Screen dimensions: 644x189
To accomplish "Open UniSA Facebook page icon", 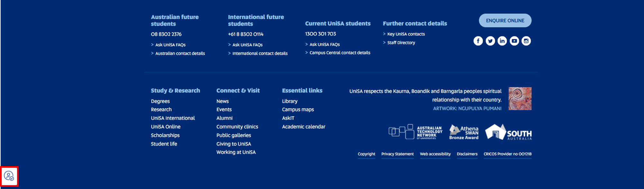I will point(478,41).
